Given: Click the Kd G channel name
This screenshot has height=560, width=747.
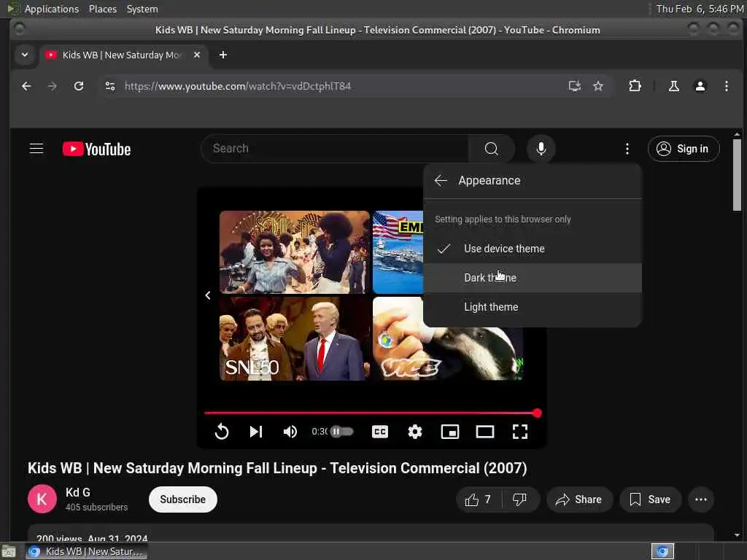Looking at the screenshot, I should click(77, 492).
